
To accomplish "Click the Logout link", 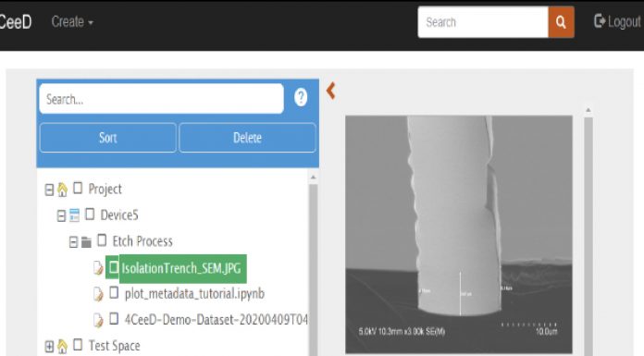I will coord(617,21).
